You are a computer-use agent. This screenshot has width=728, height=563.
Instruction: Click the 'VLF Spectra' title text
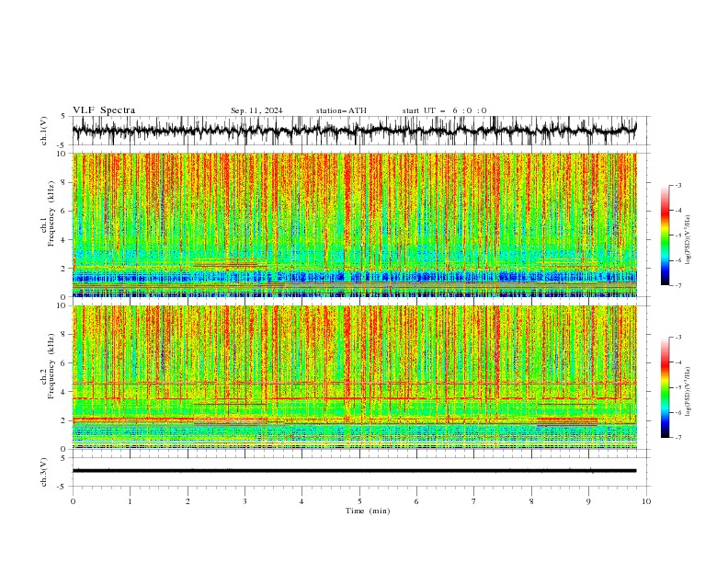tap(104, 110)
